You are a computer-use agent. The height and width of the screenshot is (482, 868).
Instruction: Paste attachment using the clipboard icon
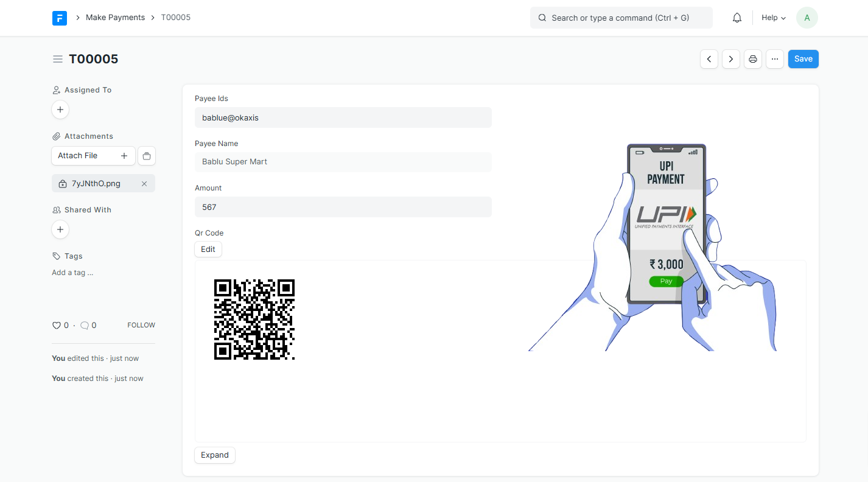[146, 156]
